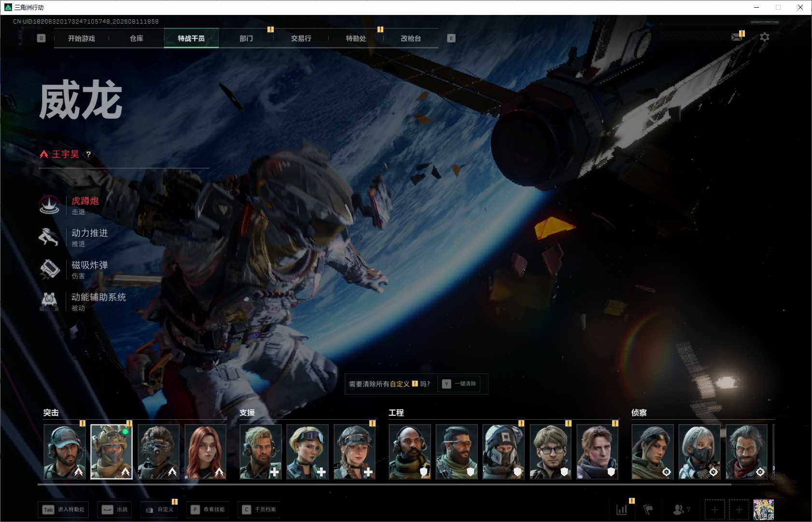The height and width of the screenshot is (522, 812).
Task: Click the 侦察 class heading
Action: (639, 413)
